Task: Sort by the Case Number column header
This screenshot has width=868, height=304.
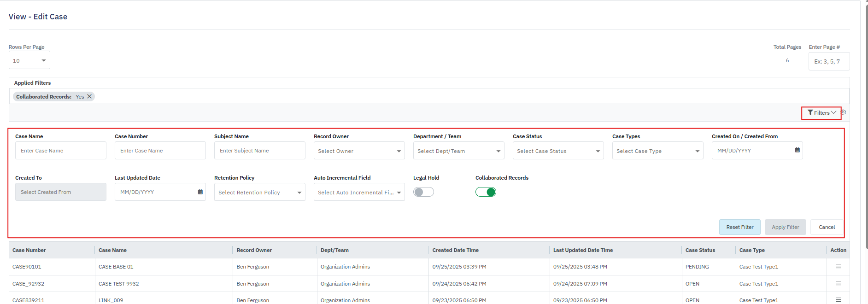Action: click(29, 250)
